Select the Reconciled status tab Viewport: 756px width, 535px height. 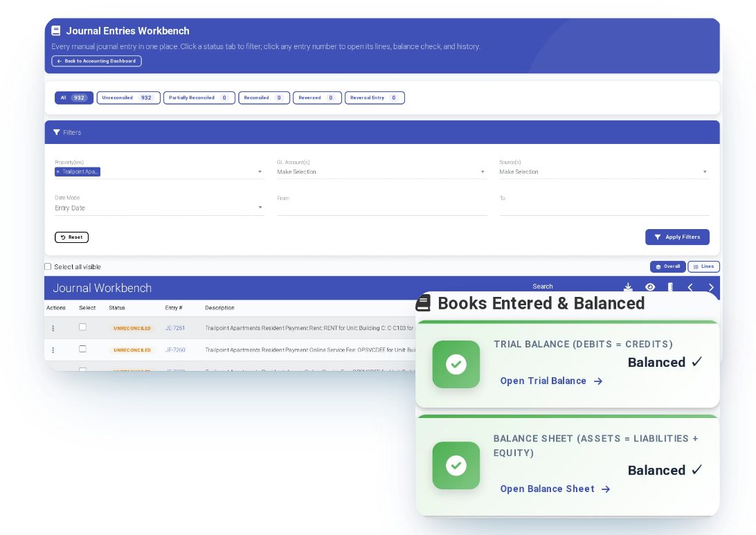click(x=264, y=98)
